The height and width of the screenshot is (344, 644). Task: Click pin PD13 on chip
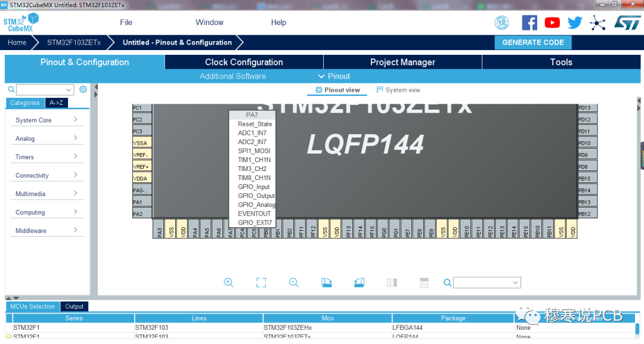587,107
